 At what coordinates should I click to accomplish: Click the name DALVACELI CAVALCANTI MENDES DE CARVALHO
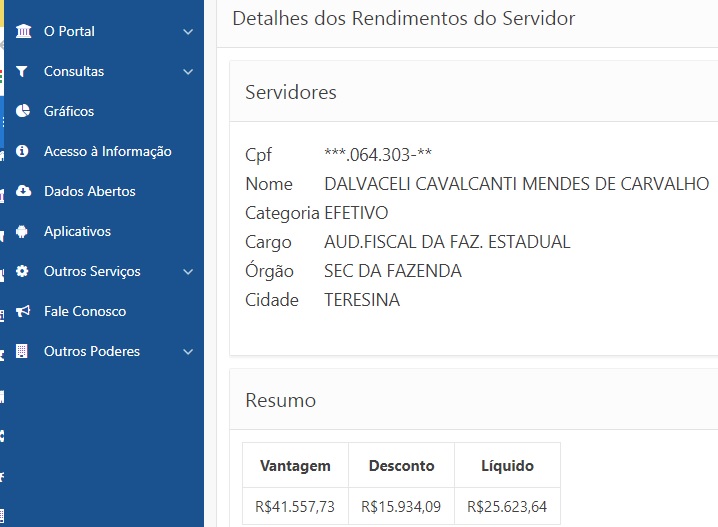click(517, 184)
